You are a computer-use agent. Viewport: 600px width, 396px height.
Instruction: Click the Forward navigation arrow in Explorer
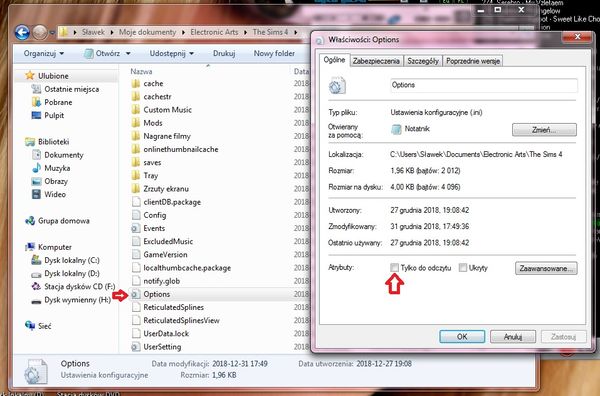coord(40,33)
